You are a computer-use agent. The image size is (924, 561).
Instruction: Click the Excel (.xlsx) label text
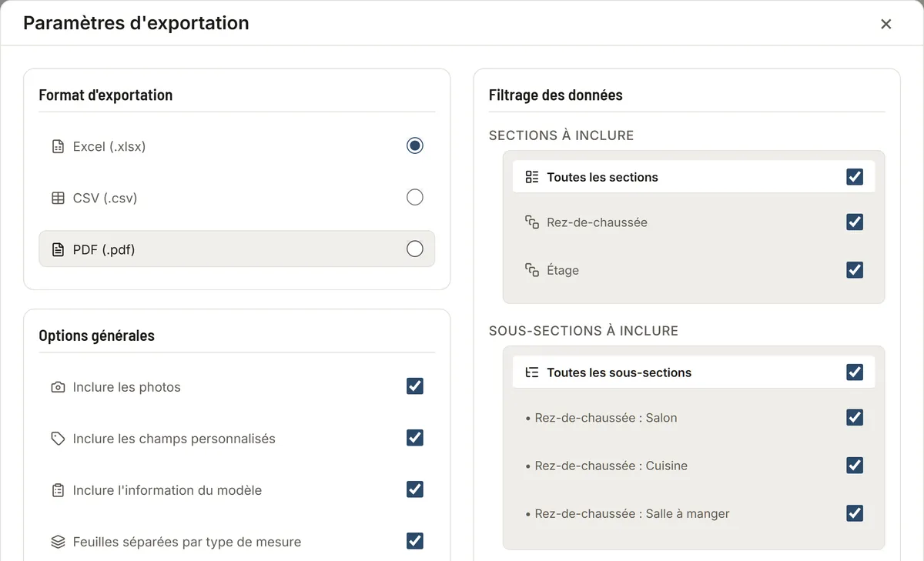[109, 146]
